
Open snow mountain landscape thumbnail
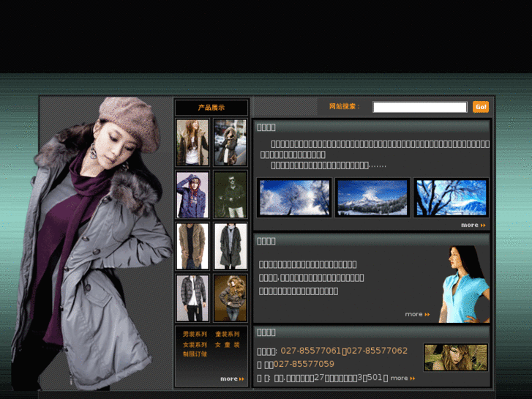coord(372,198)
